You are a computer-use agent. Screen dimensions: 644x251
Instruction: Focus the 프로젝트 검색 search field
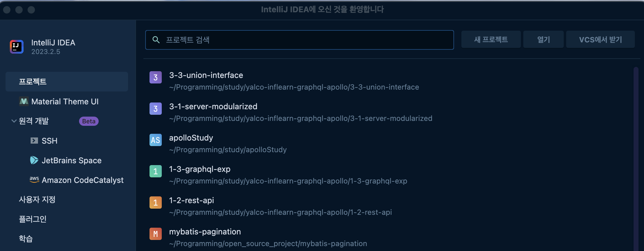300,40
